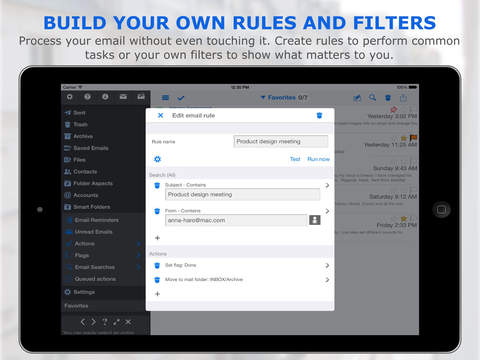Image resolution: width=480 pixels, height=360 pixels.
Task: Click the star on Yesterday 11:25 AM email
Action: (x=404, y=138)
